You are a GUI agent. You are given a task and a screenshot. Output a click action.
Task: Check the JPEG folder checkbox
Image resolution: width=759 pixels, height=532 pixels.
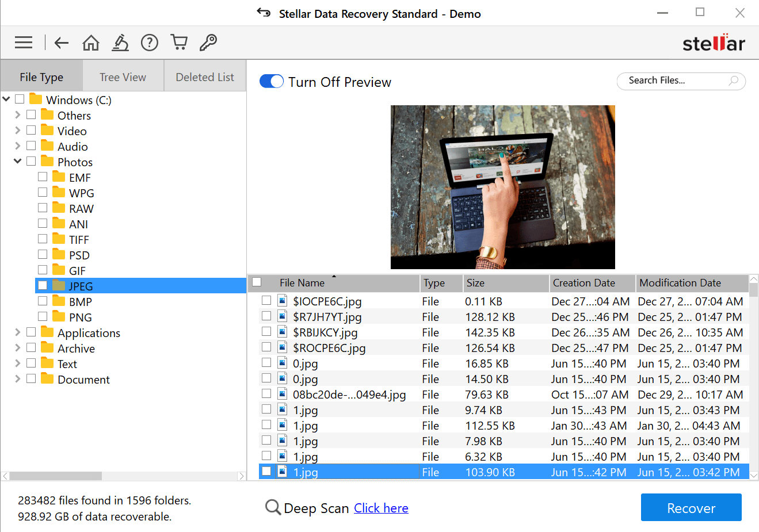tap(43, 285)
